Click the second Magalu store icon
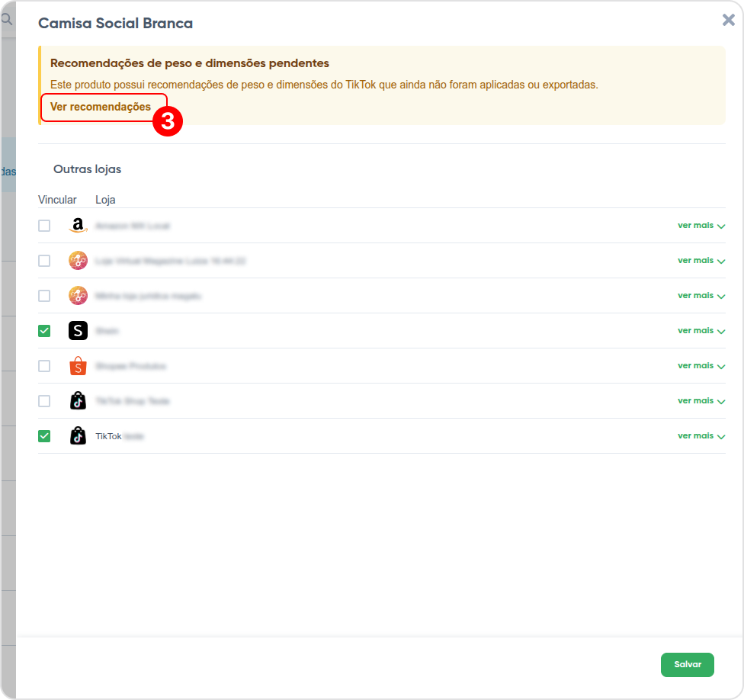This screenshot has height=700, width=744. (78, 296)
